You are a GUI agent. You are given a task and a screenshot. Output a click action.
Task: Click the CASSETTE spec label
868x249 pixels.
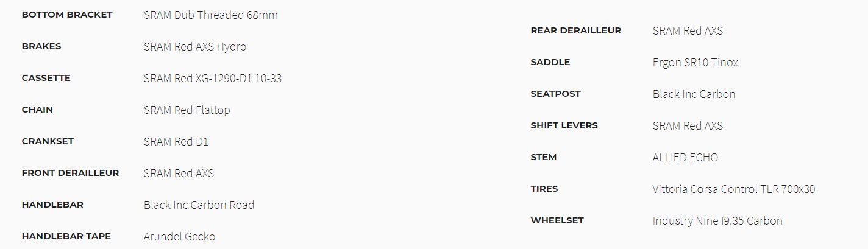click(46, 78)
